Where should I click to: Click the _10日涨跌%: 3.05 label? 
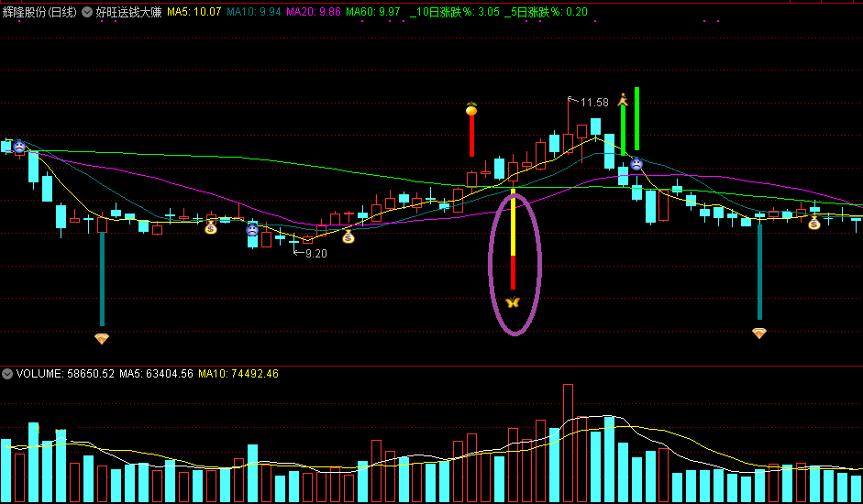[455, 12]
